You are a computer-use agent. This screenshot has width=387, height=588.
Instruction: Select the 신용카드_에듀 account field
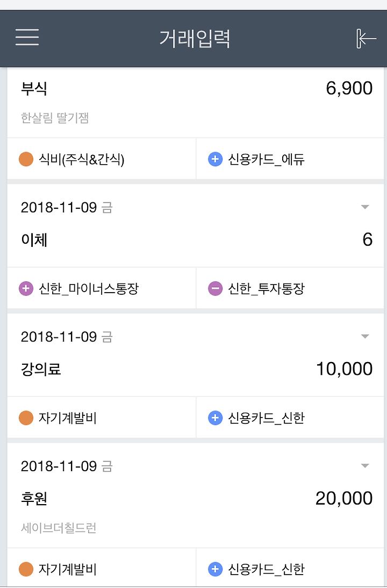(x=290, y=159)
